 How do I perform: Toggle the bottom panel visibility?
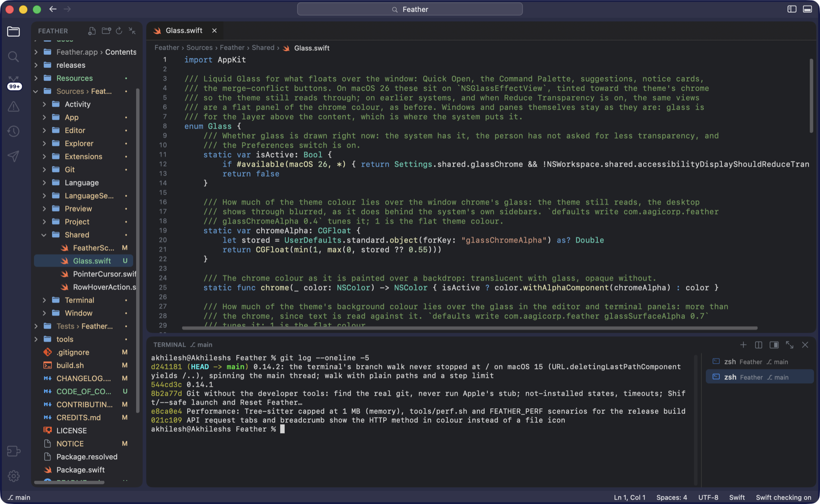coord(807,9)
